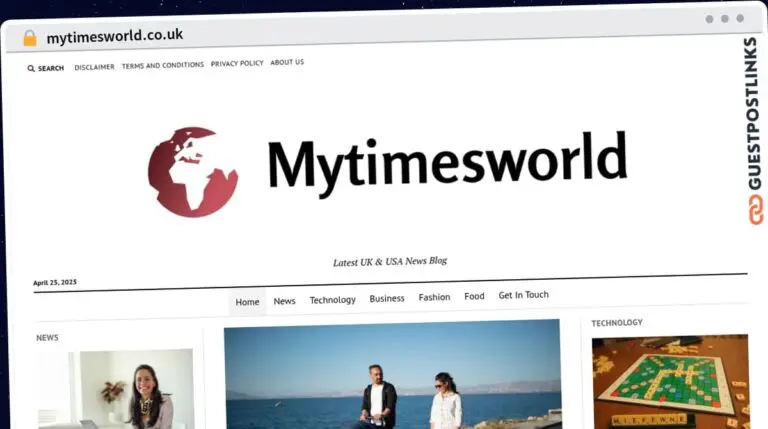
Task: Open the seaside couple featured image
Action: pyautogui.click(x=392, y=374)
